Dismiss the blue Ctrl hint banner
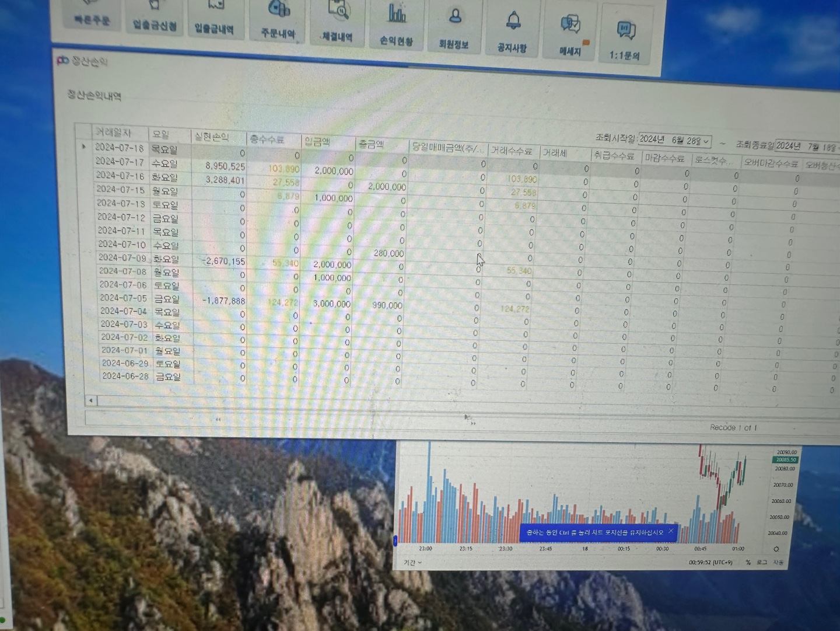Screen dimensions: 840x631 [671, 531]
